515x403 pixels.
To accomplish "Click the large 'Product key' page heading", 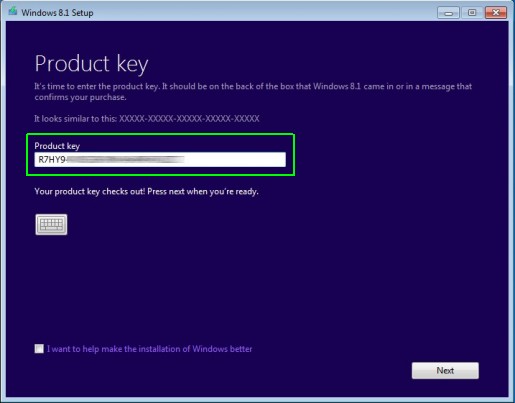I will tap(91, 64).
